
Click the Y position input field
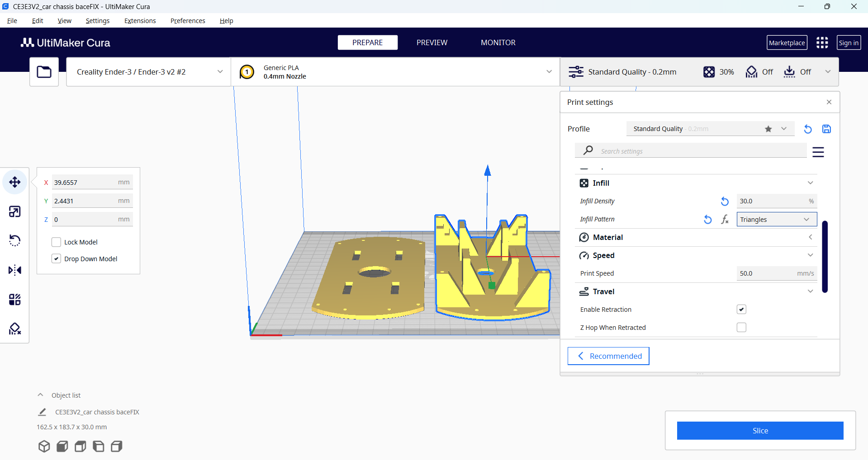(92, 201)
